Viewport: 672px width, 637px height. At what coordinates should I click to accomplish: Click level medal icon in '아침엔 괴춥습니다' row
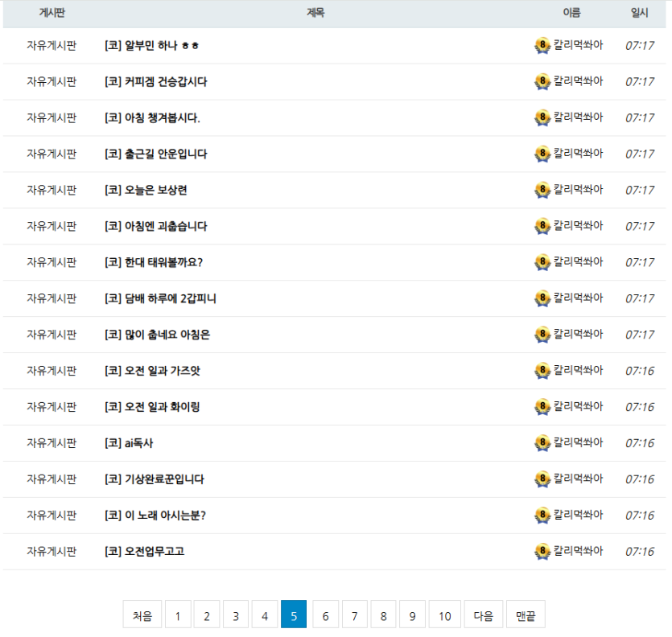tap(542, 226)
